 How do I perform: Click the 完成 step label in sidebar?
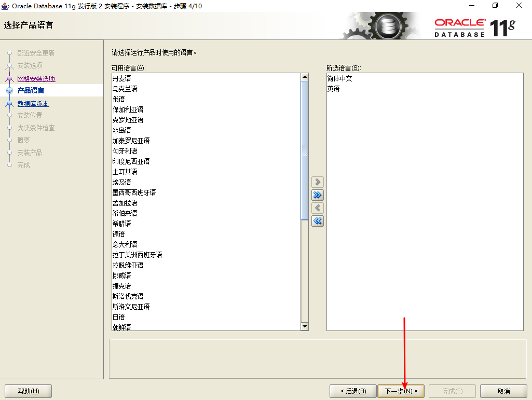23,165
